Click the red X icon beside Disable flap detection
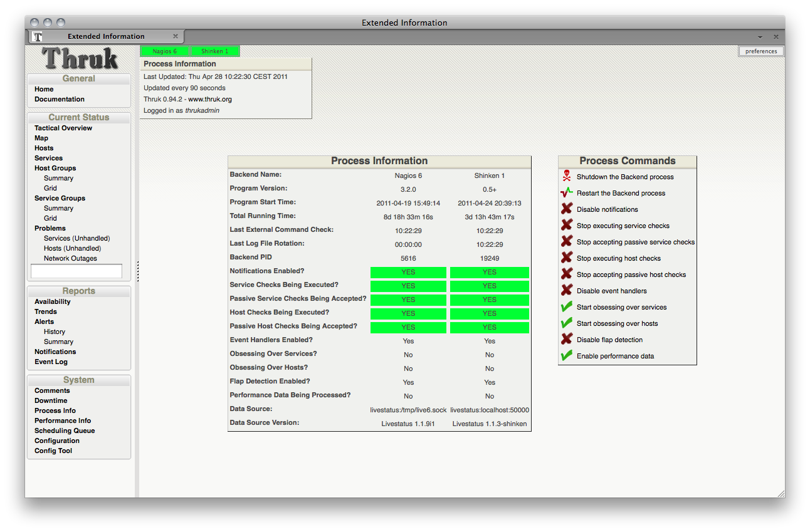This screenshot has height=532, width=810. 567,339
